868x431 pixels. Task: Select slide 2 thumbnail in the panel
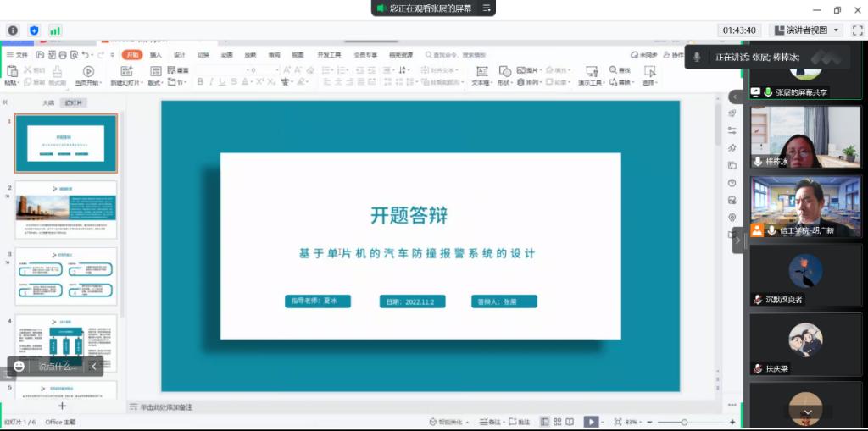[x=66, y=210]
